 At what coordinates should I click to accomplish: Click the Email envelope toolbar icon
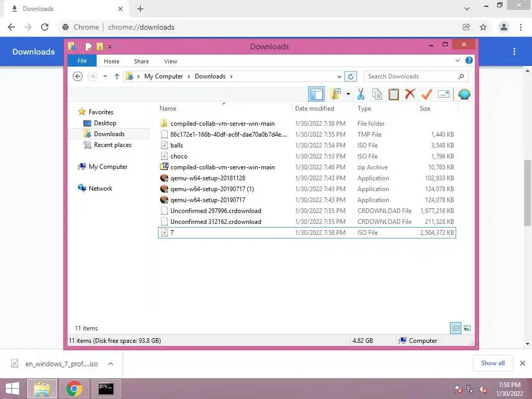point(444,94)
